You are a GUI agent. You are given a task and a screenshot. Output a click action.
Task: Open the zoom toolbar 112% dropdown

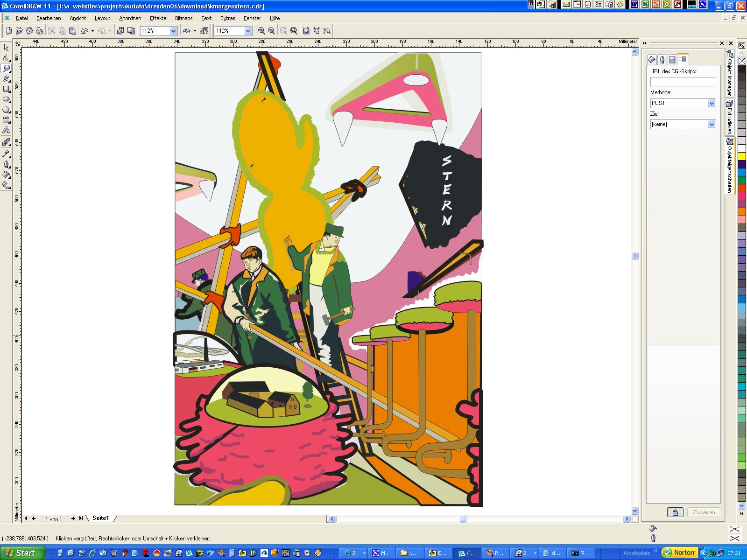[248, 31]
